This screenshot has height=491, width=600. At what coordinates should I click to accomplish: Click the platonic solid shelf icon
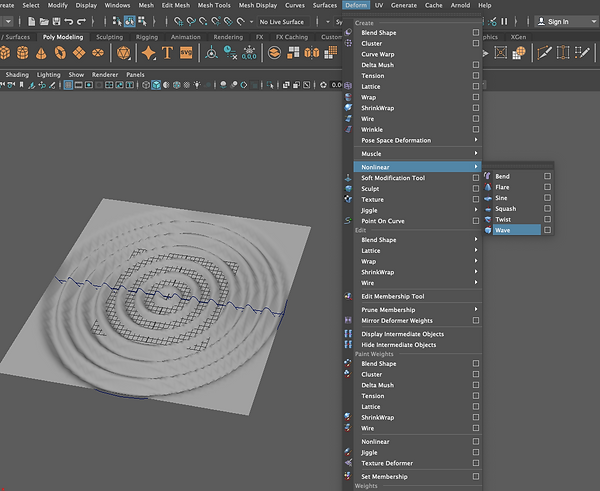(x=123, y=52)
